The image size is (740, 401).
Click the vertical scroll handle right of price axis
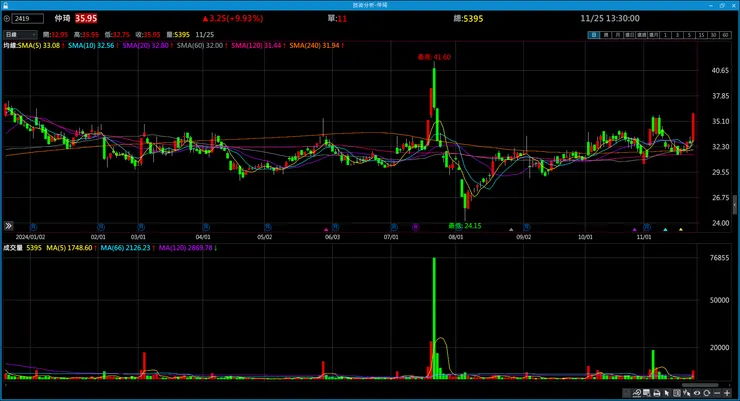coord(735,205)
